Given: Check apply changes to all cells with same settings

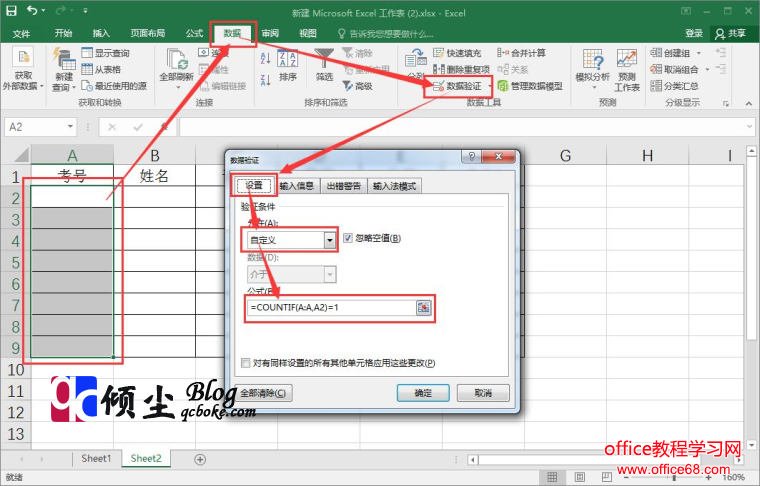Looking at the screenshot, I should 245,363.
